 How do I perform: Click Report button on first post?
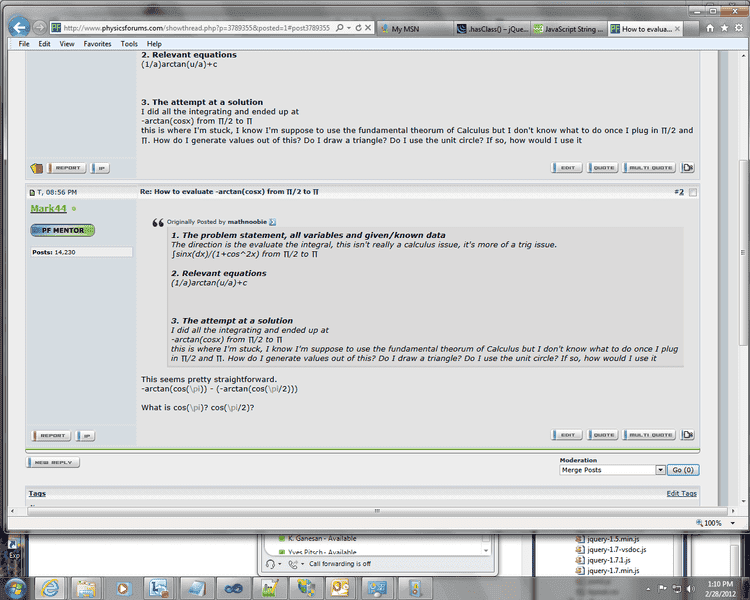[66, 168]
